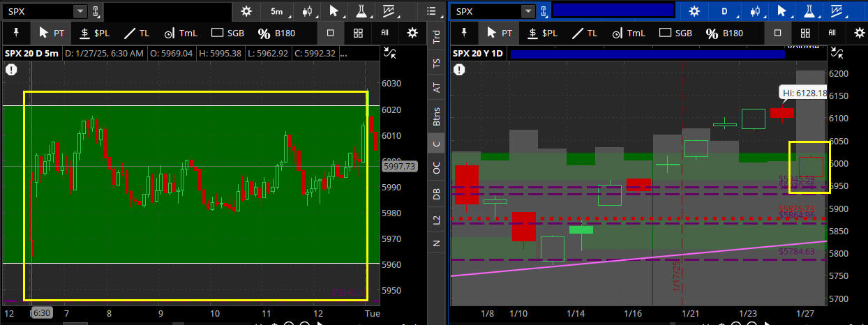Open chart style candlestick menu on left chart
868x325 pixels.
coord(307,11)
